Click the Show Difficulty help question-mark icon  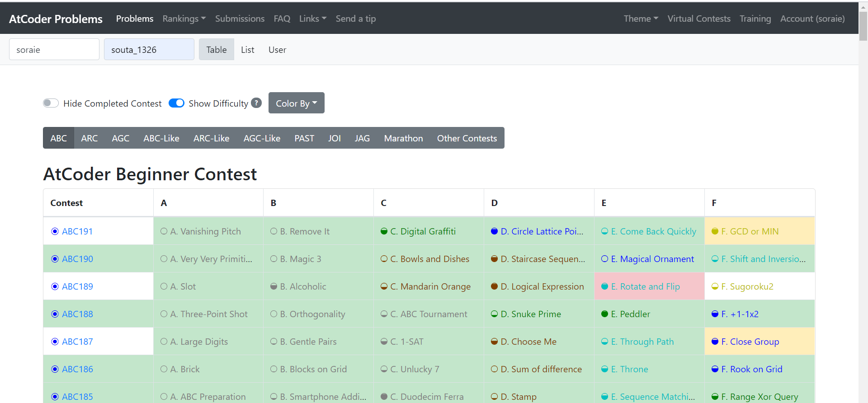(256, 103)
